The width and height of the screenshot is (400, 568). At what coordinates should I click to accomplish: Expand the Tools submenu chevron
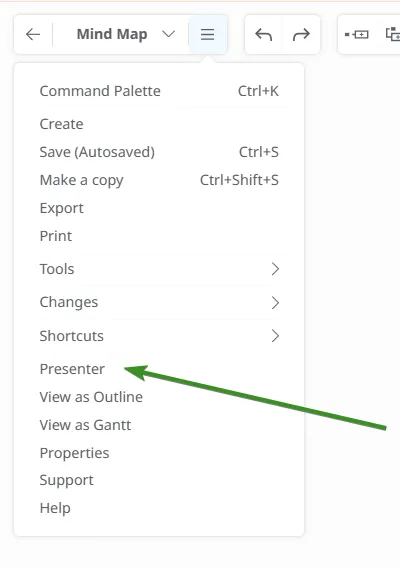[275, 269]
